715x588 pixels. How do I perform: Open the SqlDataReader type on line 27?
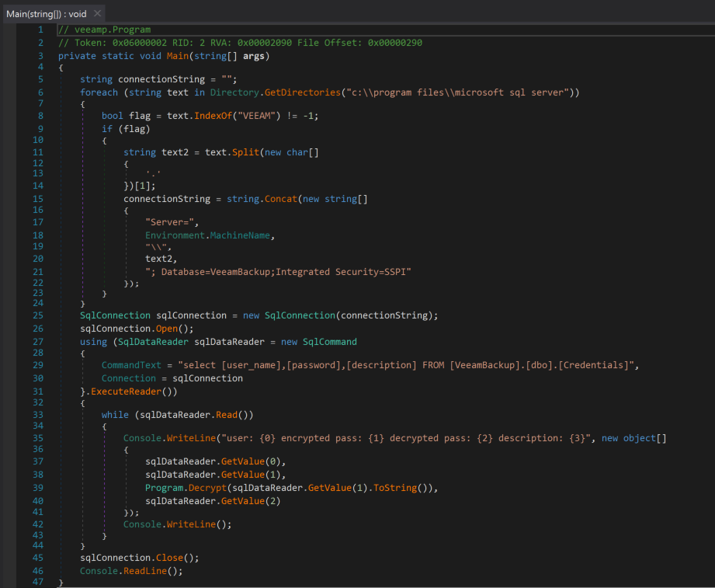pyautogui.click(x=153, y=342)
